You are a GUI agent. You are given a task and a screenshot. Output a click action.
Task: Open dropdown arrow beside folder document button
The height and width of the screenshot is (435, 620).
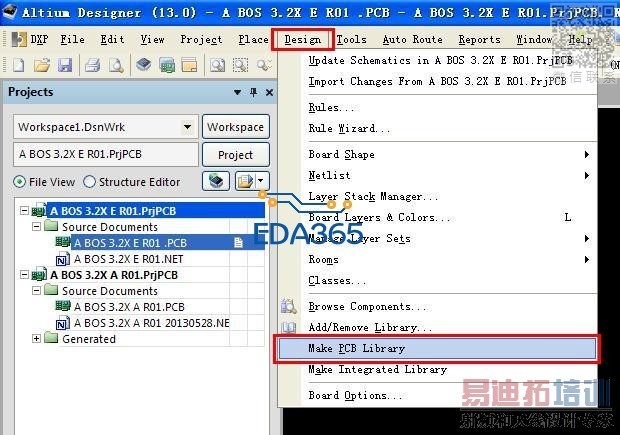click(x=261, y=181)
